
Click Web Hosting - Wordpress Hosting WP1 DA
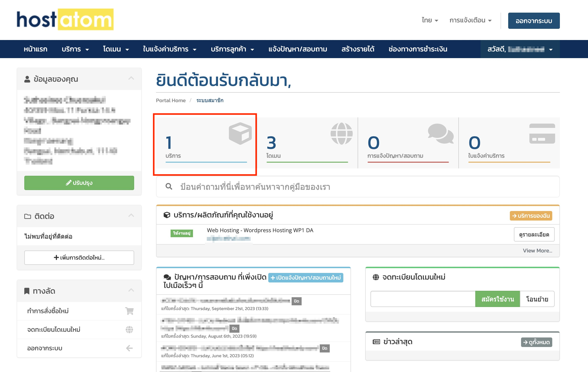tap(260, 230)
